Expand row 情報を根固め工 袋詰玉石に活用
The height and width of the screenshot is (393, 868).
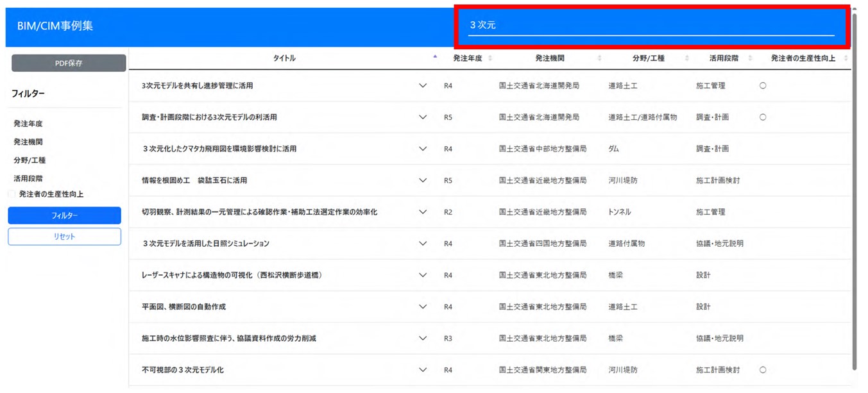coord(423,181)
